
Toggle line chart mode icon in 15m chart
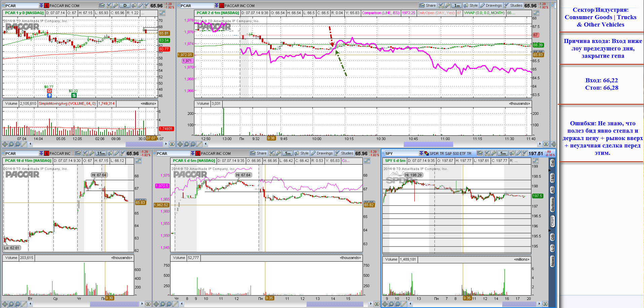tap(138, 161)
